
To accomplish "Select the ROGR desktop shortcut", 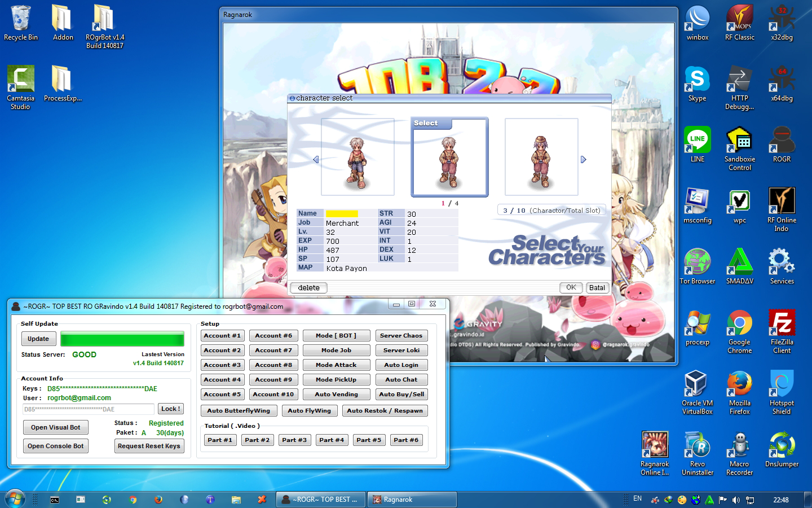I will click(x=782, y=145).
